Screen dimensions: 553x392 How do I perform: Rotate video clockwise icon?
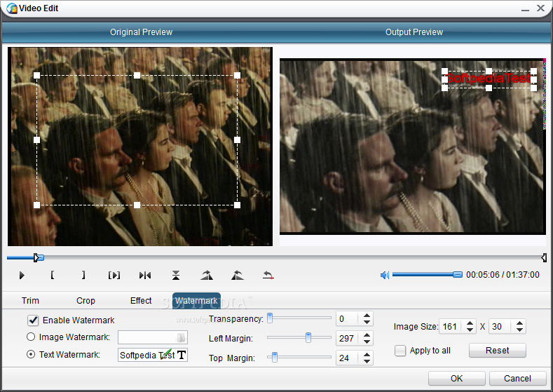point(207,275)
